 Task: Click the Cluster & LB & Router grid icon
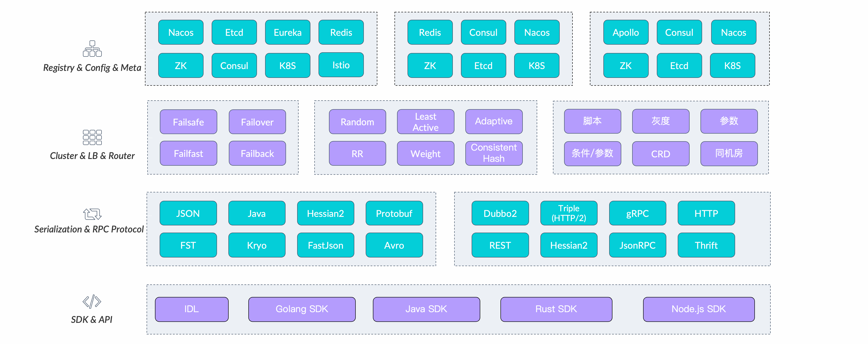coord(92,137)
